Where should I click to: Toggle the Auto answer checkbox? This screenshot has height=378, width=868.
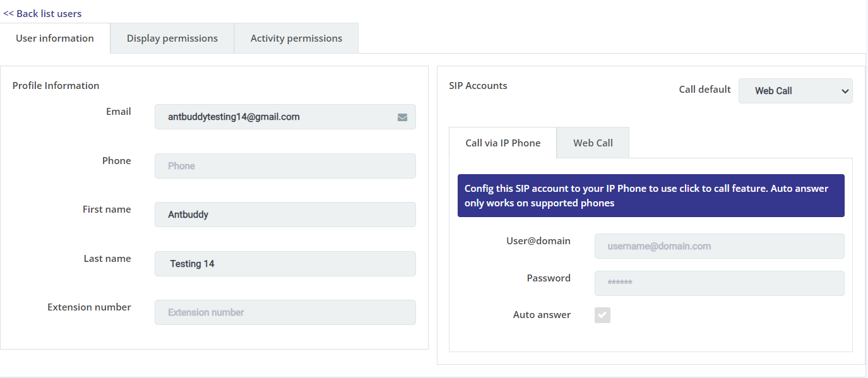coord(602,315)
